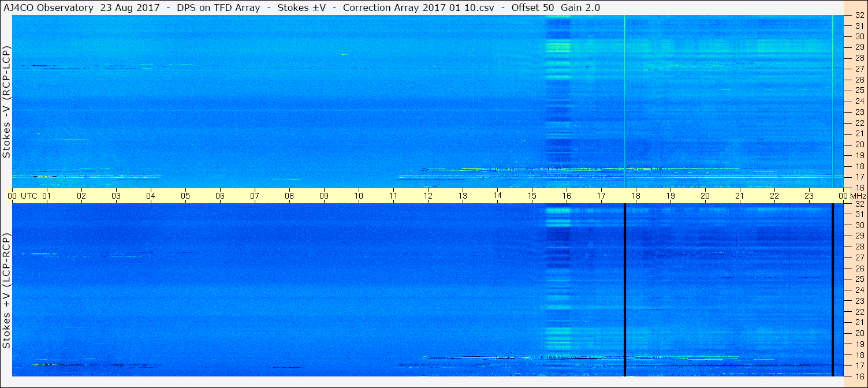868x388 pixels.
Task: Select the 09 hour marker on the time axis
Action: pyautogui.click(x=324, y=196)
